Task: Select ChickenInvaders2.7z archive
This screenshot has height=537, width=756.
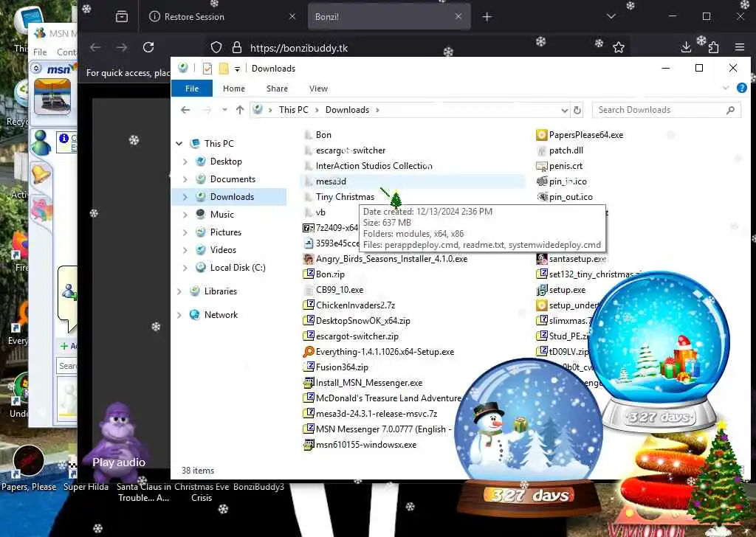Action: pyautogui.click(x=355, y=305)
